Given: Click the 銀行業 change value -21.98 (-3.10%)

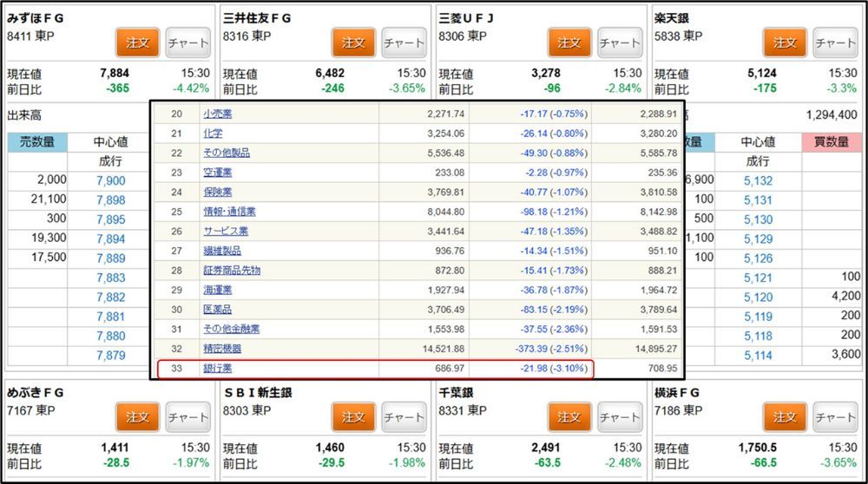Looking at the screenshot, I should (554, 369).
